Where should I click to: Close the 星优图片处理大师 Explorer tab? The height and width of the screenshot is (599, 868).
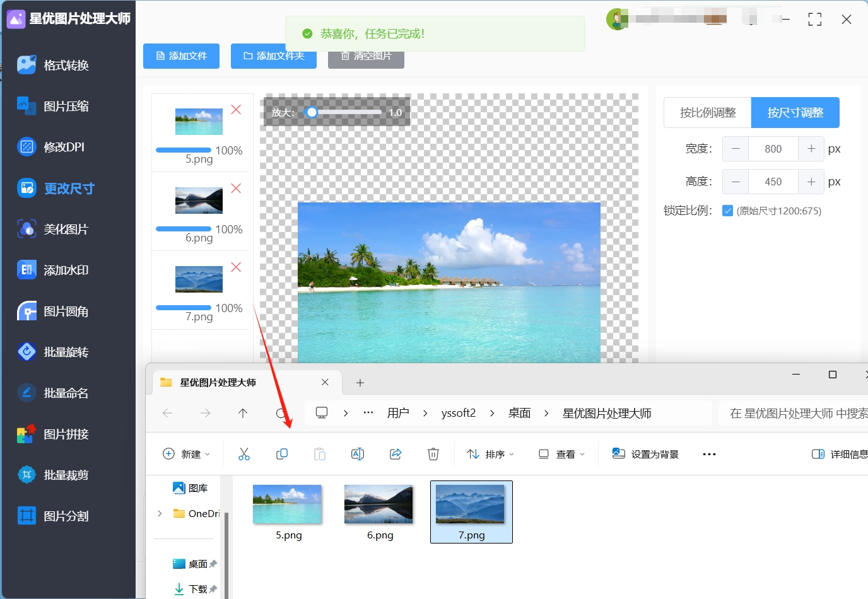(325, 382)
